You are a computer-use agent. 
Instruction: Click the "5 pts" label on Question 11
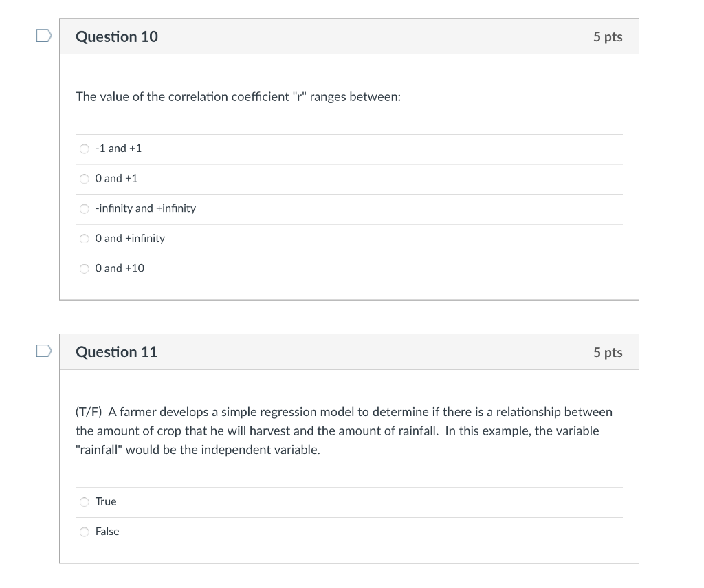pos(608,351)
